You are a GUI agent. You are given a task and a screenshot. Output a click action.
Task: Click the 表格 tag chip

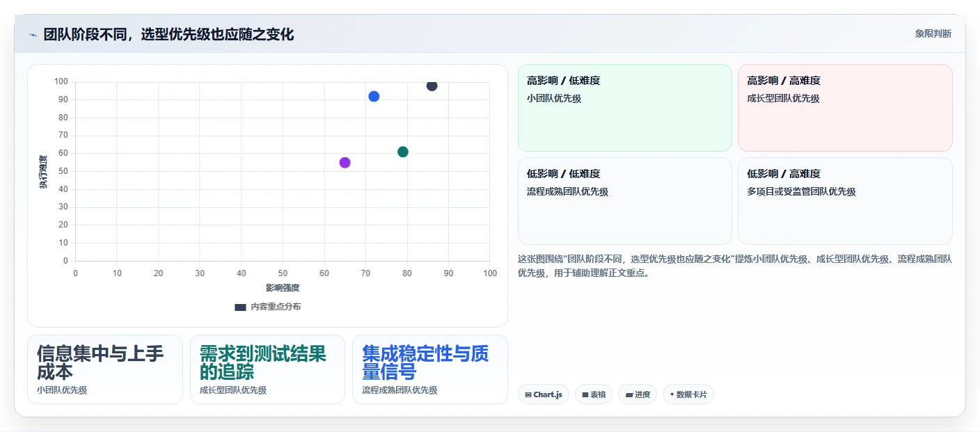point(594,394)
